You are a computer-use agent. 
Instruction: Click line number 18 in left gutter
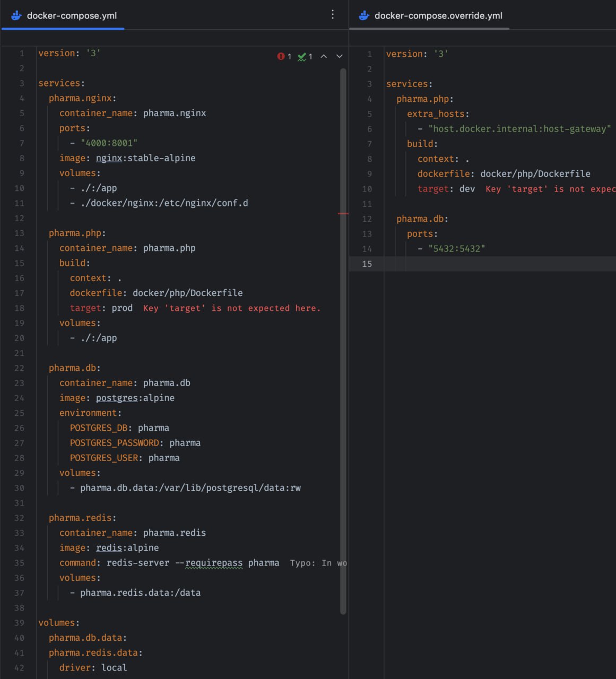[x=19, y=308]
